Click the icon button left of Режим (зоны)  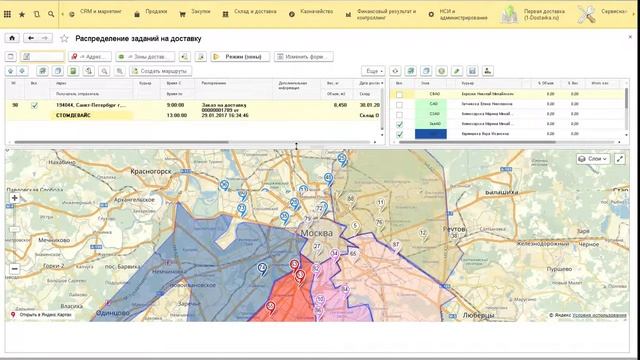(200, 56)
